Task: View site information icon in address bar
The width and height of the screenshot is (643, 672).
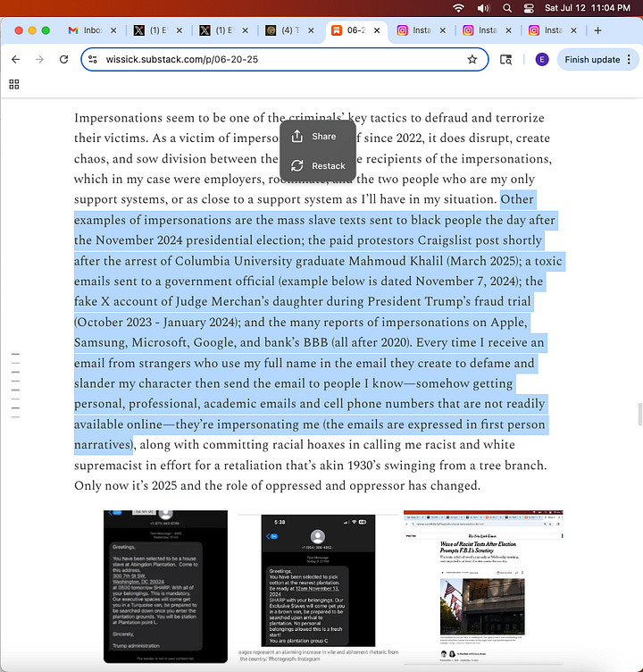Action: point(93,60)
